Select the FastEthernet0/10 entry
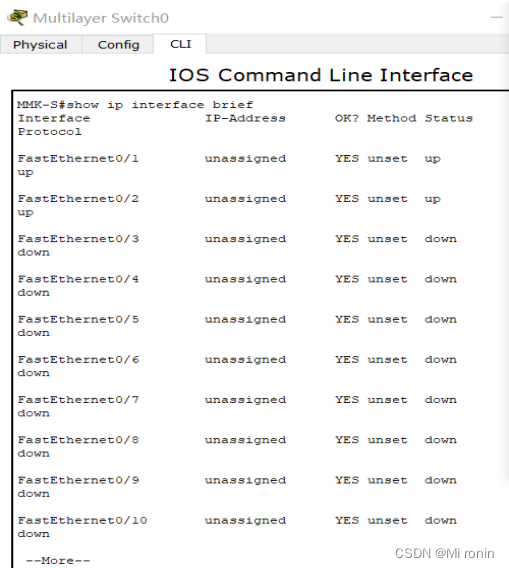The width and height of the screenshot is (509, 568). [x=83, y=520]
